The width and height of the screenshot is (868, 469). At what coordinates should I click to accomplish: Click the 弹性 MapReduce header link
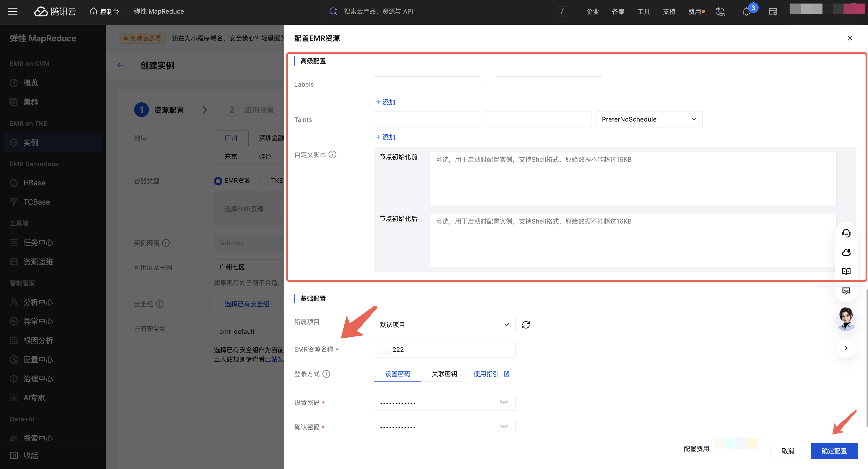coord(159,12)
